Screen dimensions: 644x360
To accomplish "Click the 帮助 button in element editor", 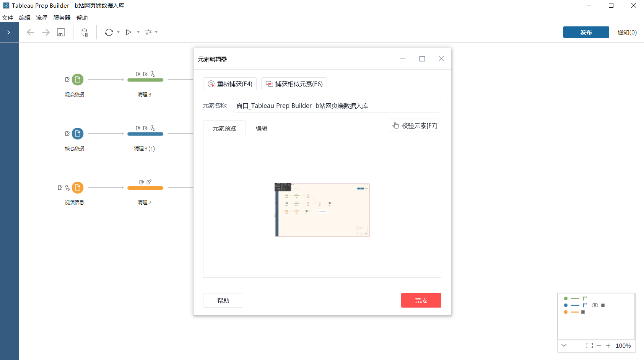I will click(223, 300).
